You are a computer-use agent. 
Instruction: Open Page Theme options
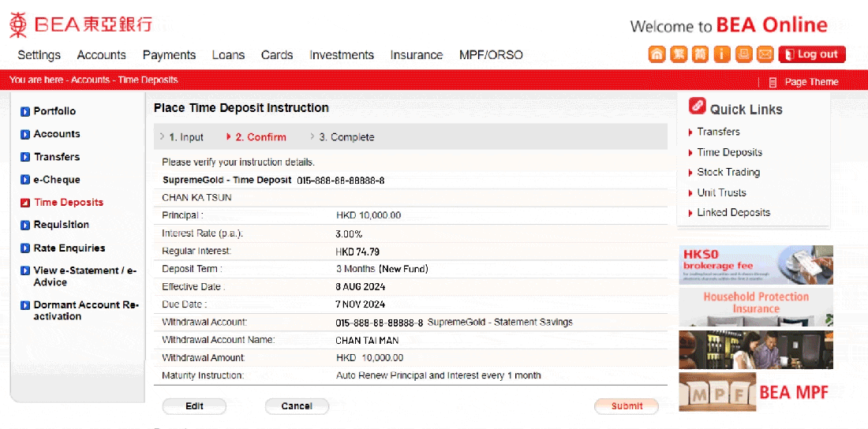pyautogui.click(x=804, y=82)
